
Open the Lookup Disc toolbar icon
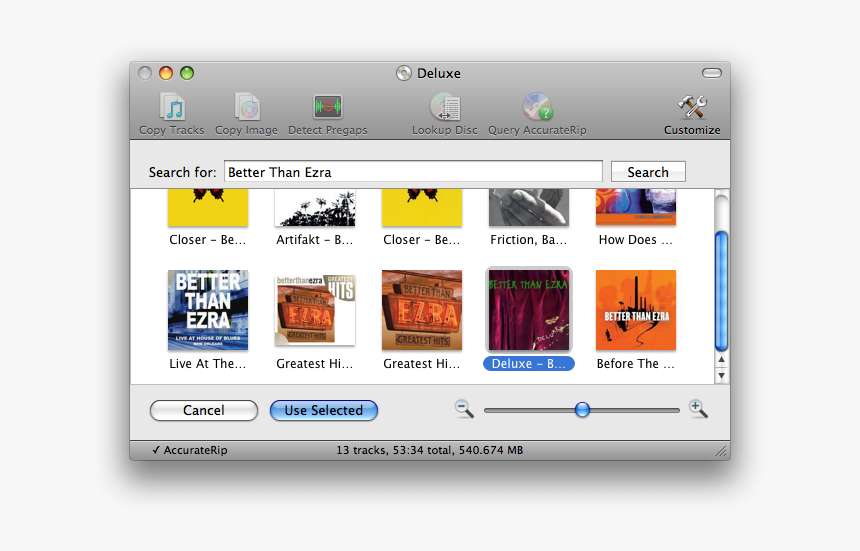click(x=445, y=106)
